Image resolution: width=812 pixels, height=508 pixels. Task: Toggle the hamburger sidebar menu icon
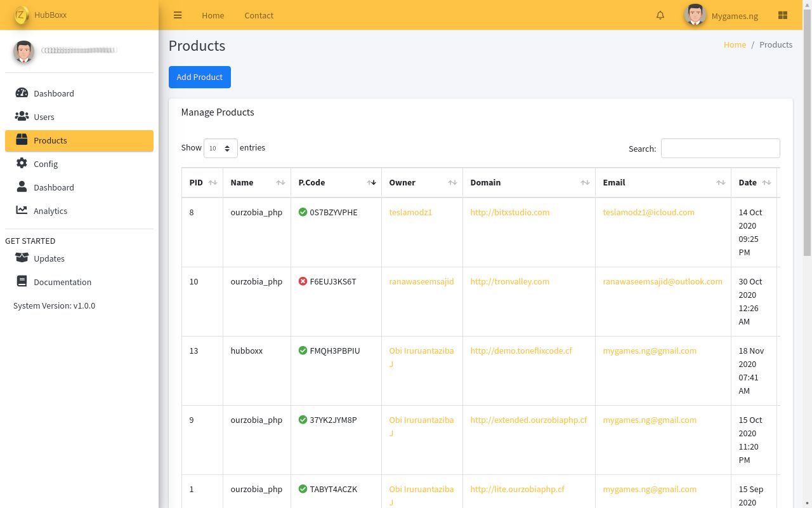[178, 15]
